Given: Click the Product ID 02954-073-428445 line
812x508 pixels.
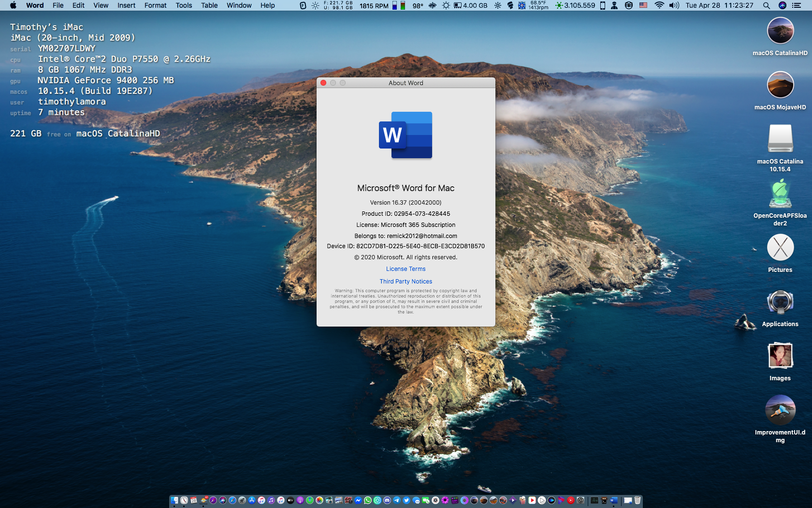Looking at the screenshot, I should pos(406,214).
